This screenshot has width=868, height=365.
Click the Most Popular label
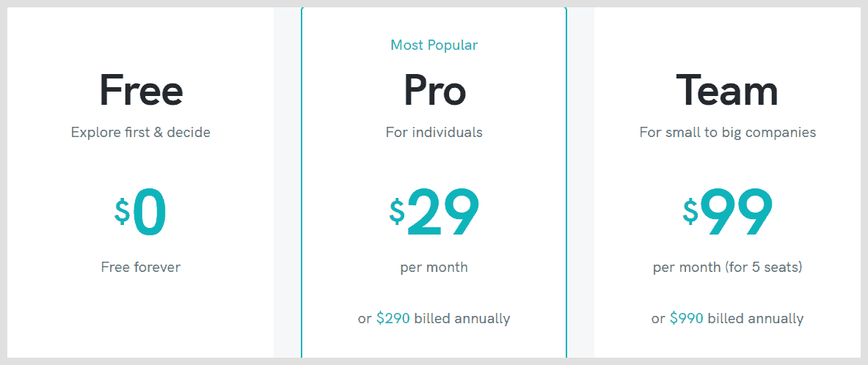click(434, 45)
